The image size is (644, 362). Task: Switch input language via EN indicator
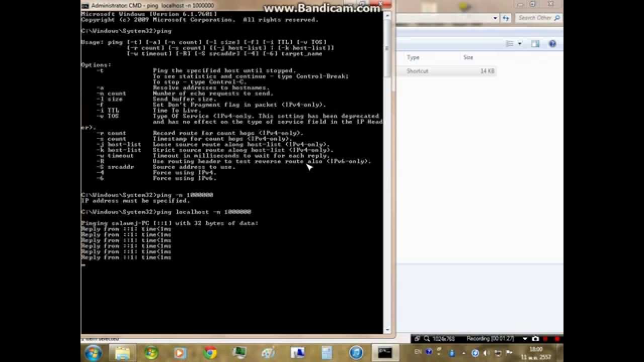click(x=418, y=352)
